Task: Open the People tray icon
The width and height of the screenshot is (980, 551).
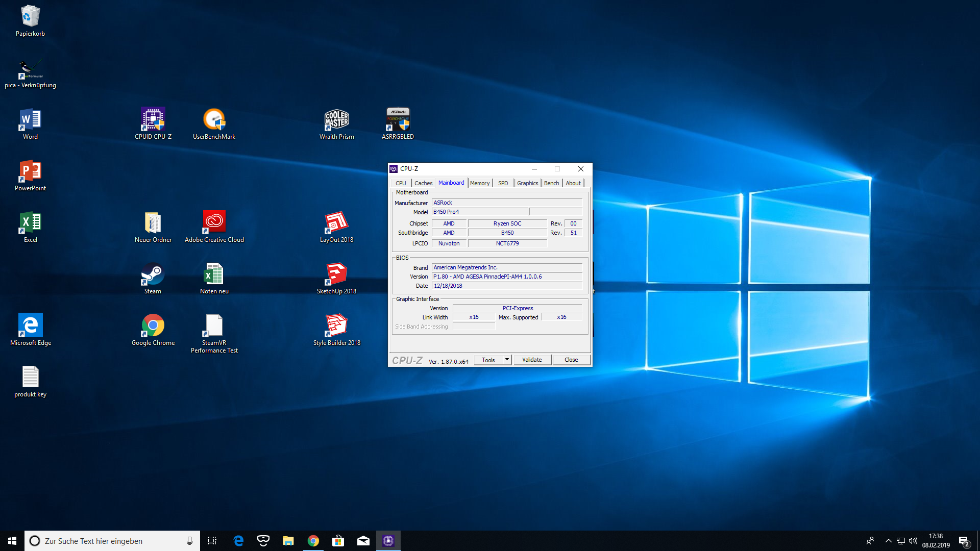Action: pos(870,541)
